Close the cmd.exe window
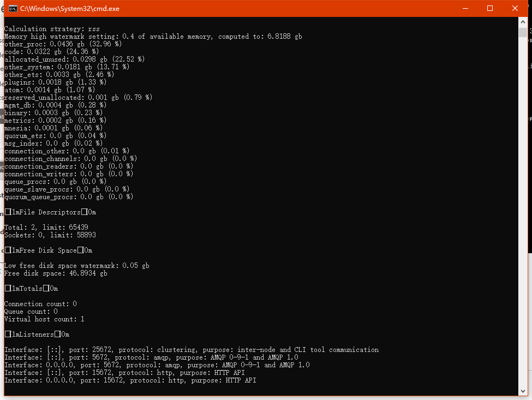Viewport: 532px width, 400px height. tap(515, 8)
